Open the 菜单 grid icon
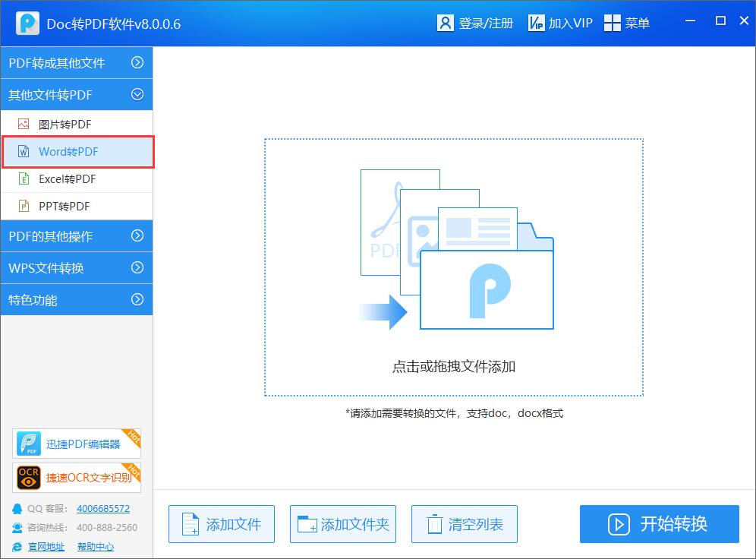756x559 pixels. 612,22
